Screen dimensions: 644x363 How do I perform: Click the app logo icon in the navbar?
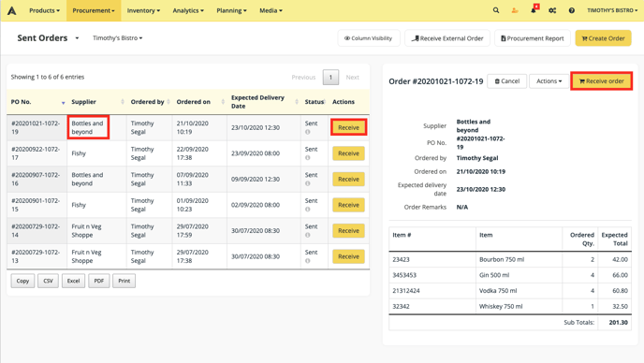(12, 10)
